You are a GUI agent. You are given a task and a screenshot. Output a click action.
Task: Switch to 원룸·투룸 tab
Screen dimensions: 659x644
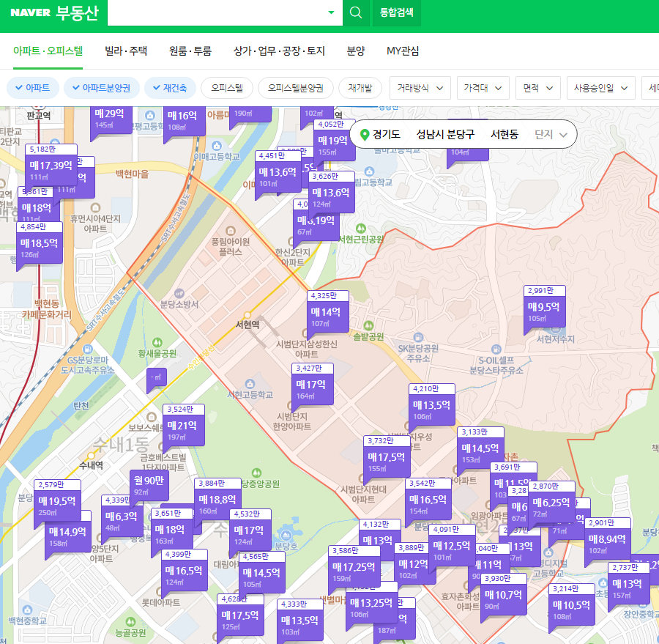190,51
